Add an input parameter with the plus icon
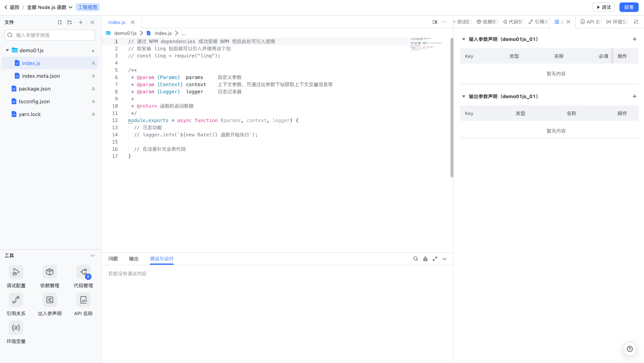Viewport: 644px width, 363px height. (x=635, y=39)
